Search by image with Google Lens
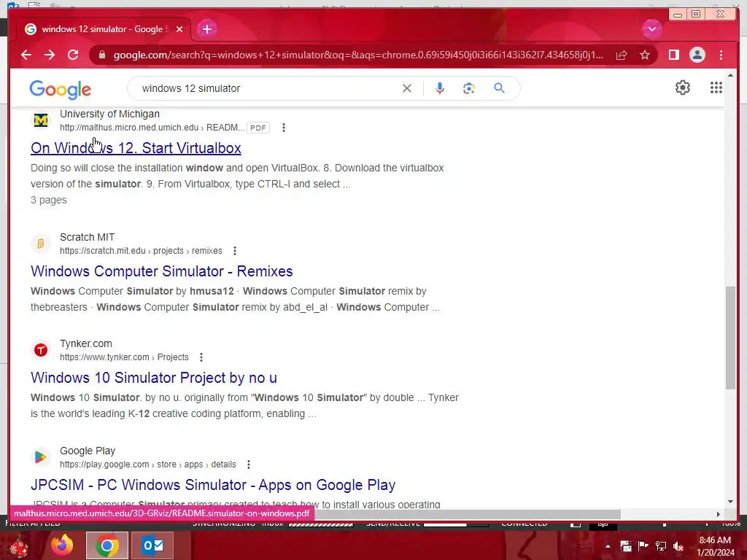747x560 pixels. click(469, 88)
